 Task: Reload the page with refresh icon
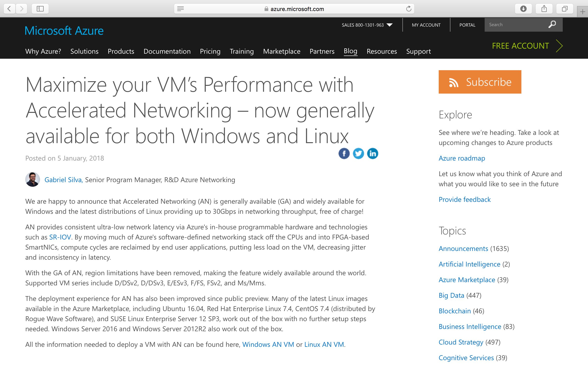409,9
